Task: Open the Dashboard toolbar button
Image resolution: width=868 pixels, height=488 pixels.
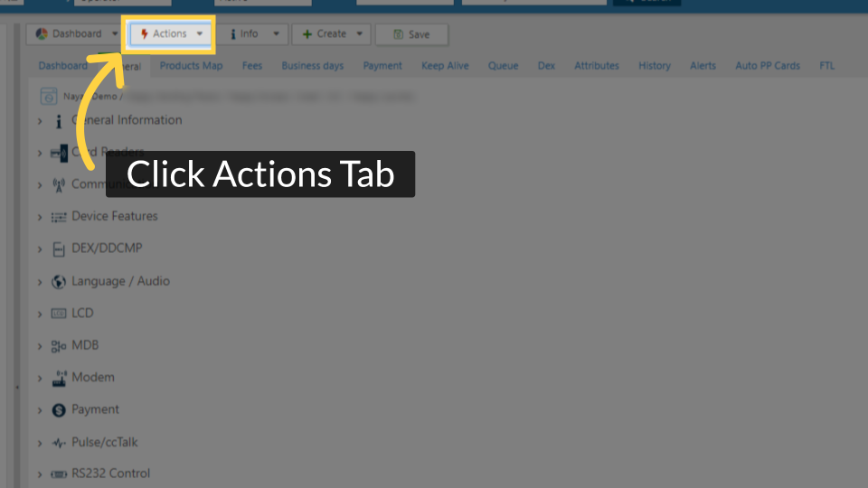Action: (x=75, y=34)
